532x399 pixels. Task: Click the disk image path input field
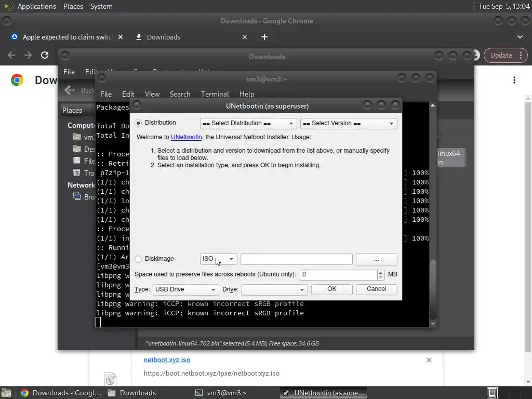pyautogui.click(x=297, y=259)
